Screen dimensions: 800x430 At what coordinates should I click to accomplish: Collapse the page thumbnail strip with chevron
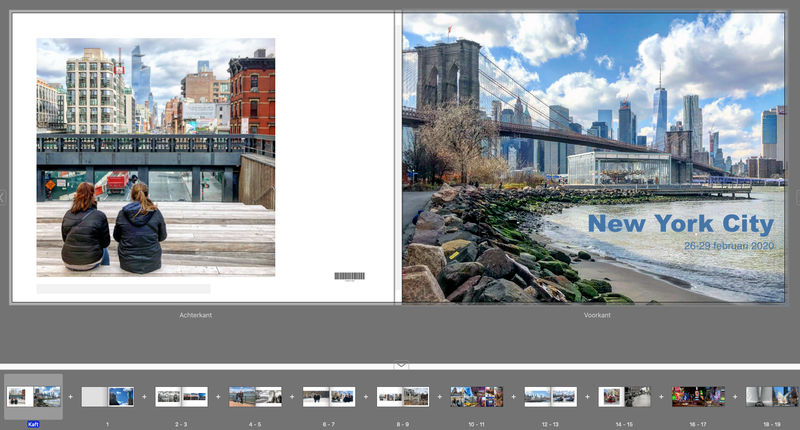401,365
